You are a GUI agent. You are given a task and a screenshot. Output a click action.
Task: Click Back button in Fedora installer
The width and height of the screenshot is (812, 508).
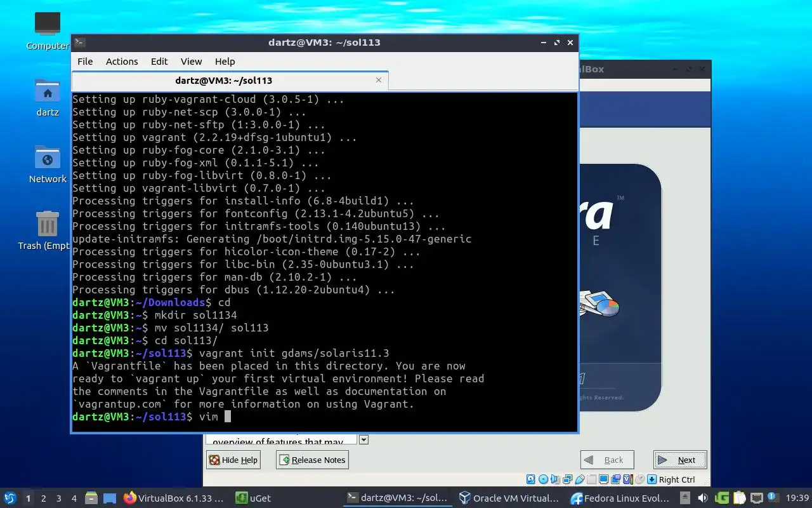(607, 460)
